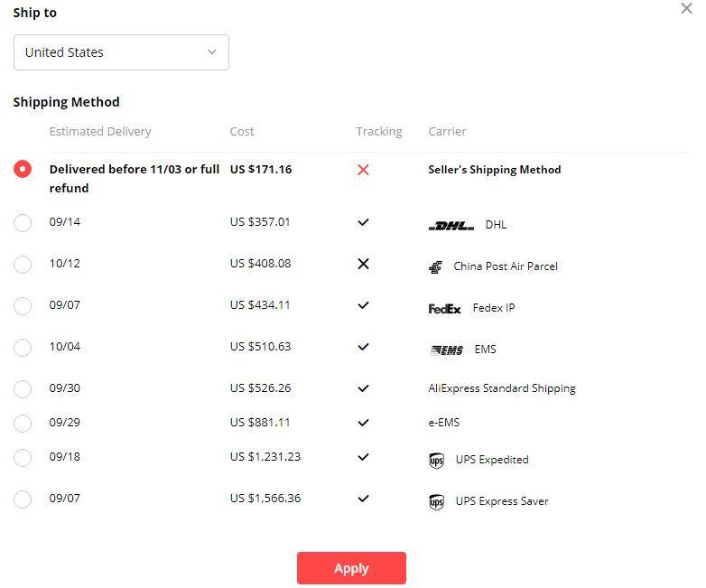Click the DHL tracking checkmark icon
This screenshot has width=706, height=588.
(x=363, y=222)
